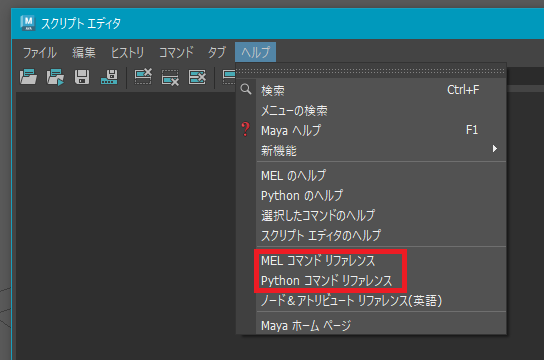Click the Clear Input icon
The image size is (544, 360).
pos(170,77)
